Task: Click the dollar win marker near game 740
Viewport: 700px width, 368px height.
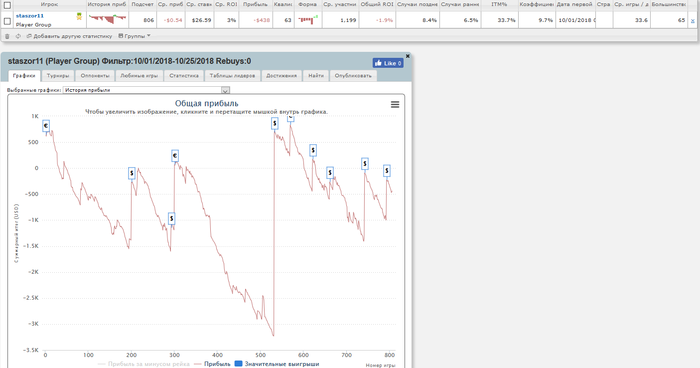Action: click(365, 164)
